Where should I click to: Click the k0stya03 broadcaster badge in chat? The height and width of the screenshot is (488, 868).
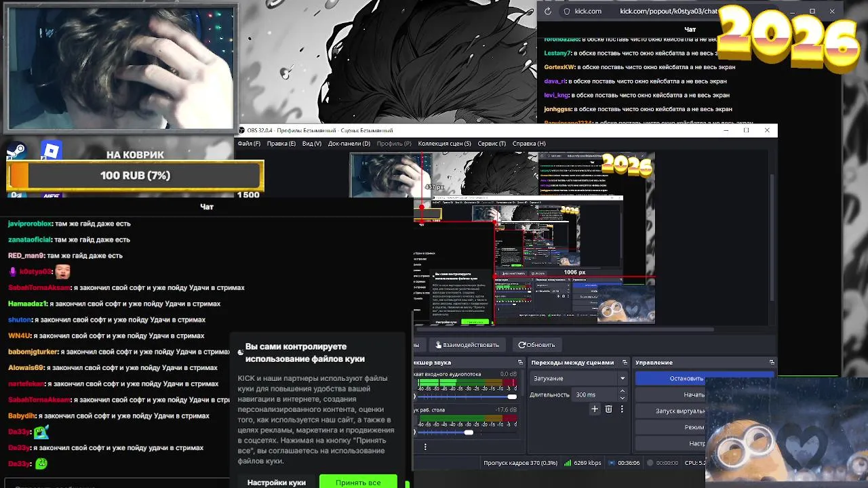tap(13, 271)
